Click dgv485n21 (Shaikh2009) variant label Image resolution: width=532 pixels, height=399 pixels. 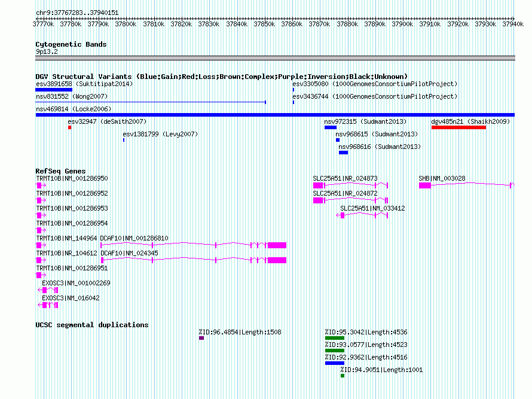(470, 121)
